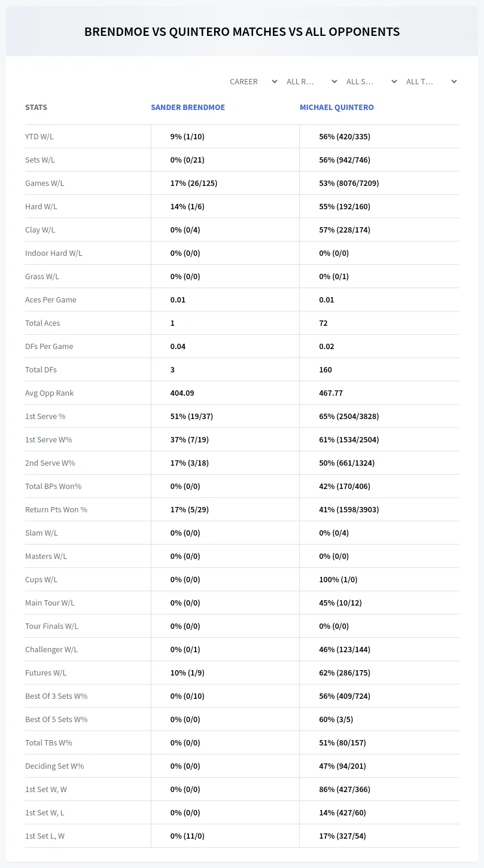Expand the ALL T… tournaments dropdown

[431, 82]
